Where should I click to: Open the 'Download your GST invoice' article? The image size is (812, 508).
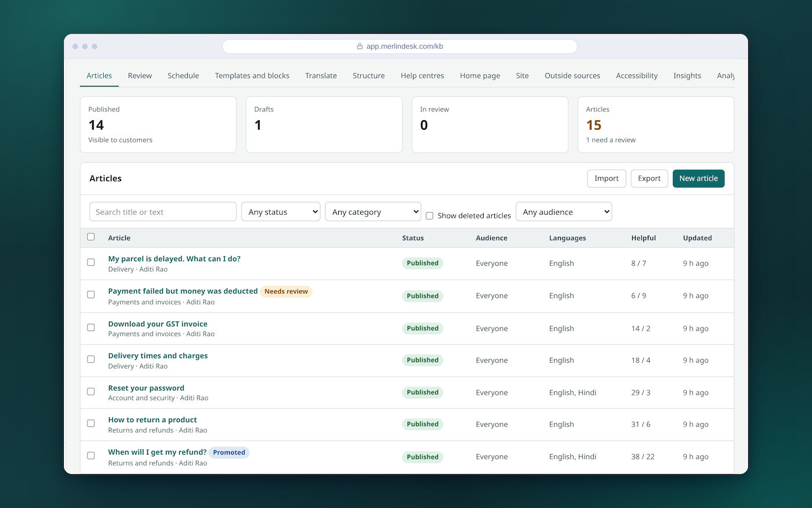(158, 324)
